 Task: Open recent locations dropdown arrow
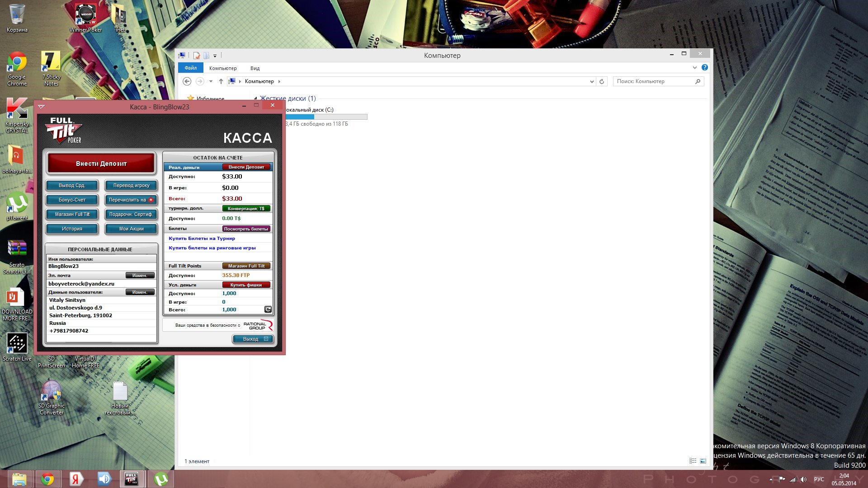[211, 82]
